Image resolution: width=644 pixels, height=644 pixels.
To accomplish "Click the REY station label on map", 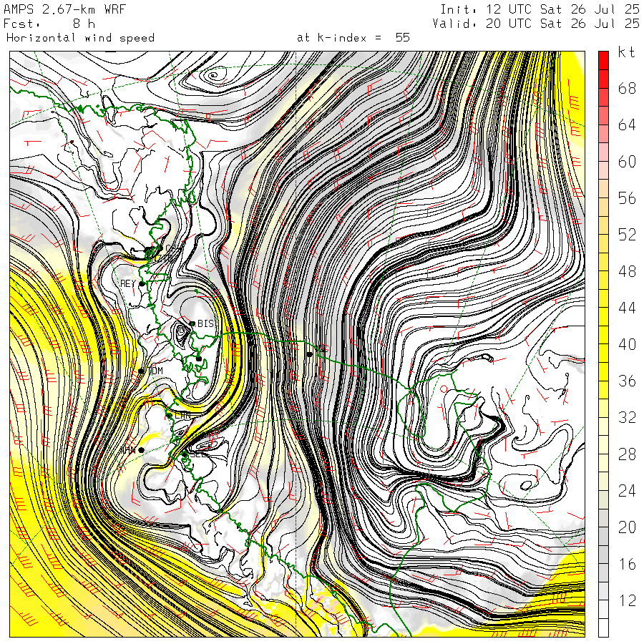I will click(x=128, y=283).
